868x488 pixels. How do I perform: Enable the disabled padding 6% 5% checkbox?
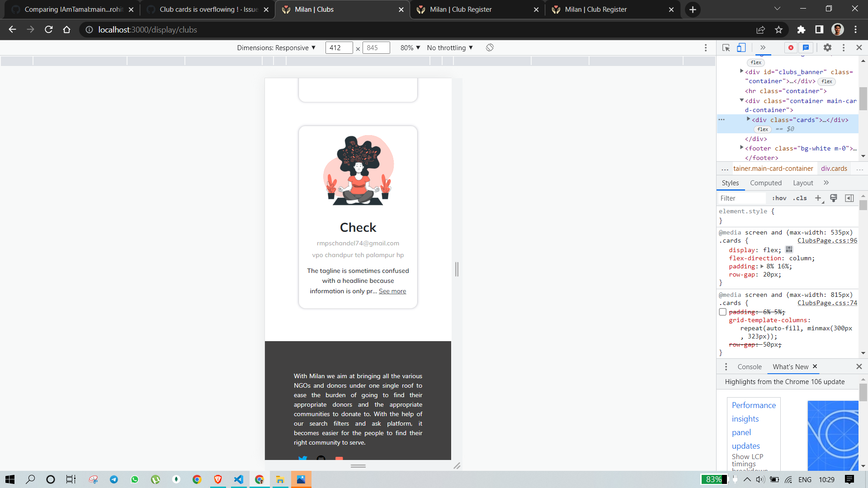(722, 312)
